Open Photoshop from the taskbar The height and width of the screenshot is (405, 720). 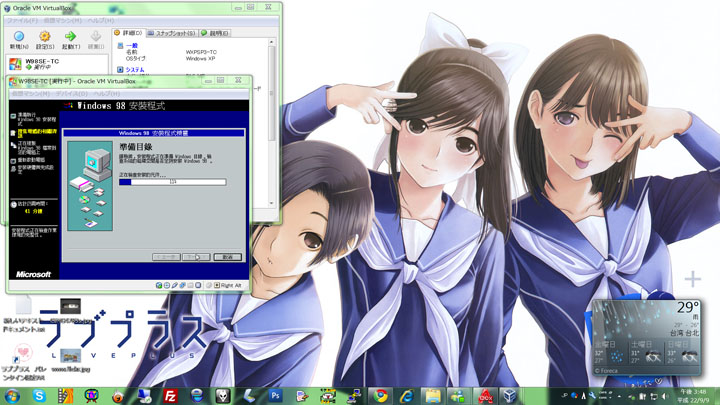pos(276,396)
